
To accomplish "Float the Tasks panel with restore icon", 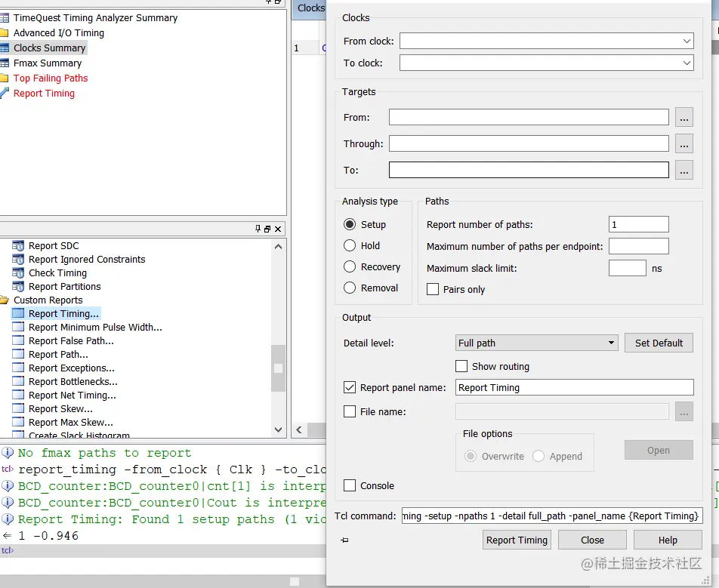I will coord(267,229).
